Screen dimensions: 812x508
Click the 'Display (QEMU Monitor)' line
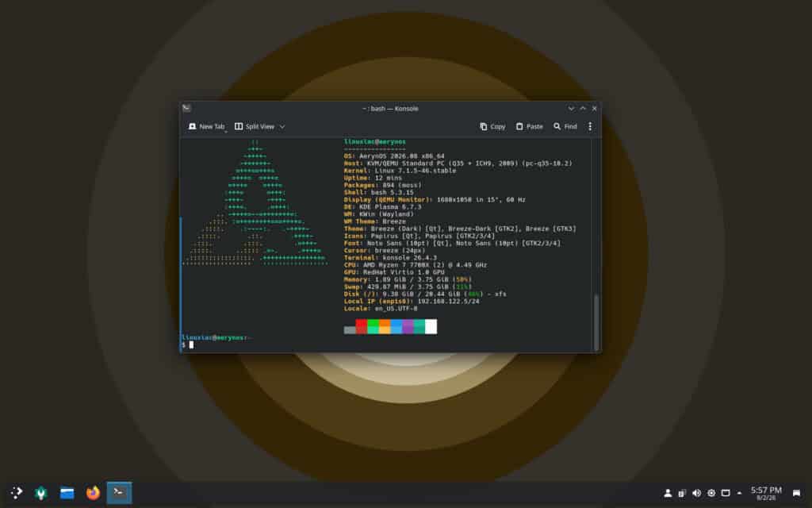(435, 199)
